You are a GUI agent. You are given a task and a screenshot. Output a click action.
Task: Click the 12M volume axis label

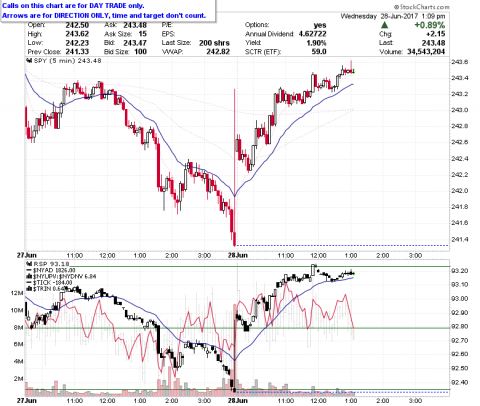(x=17, y=293)
